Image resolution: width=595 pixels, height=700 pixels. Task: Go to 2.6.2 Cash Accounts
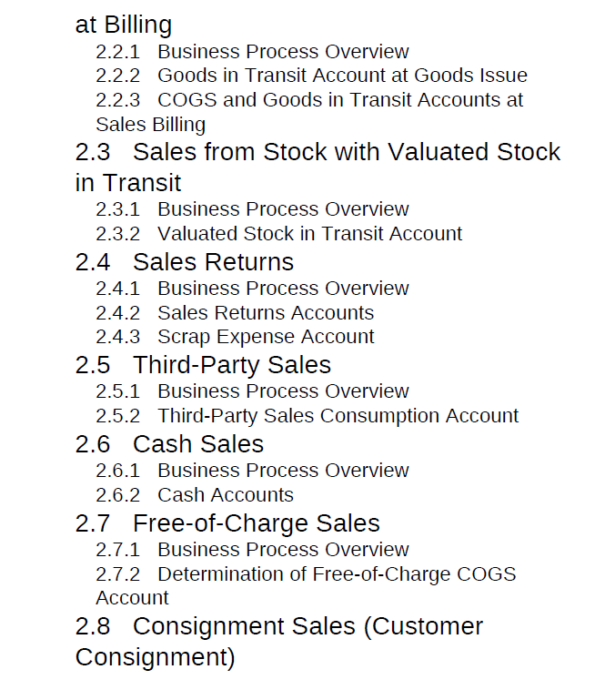click(x=195, y=495)
